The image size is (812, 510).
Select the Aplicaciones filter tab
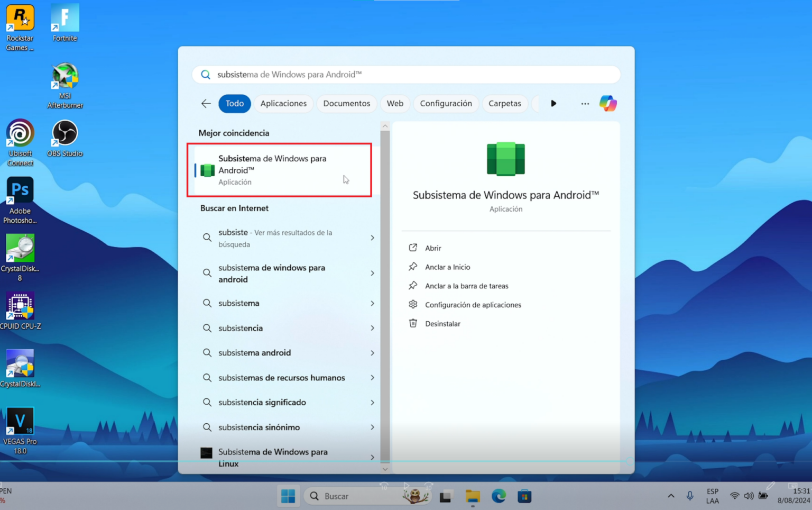[x=283, y=104]
